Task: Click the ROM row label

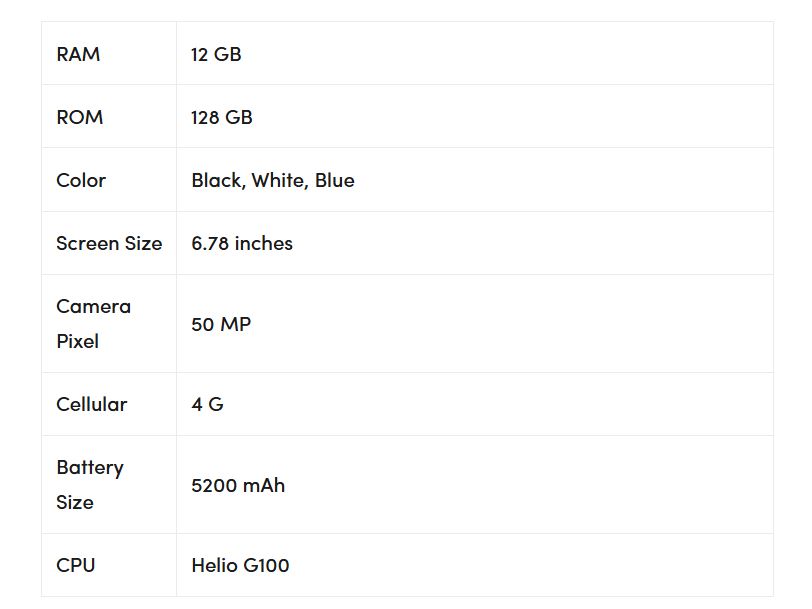Action: [80, 117]
